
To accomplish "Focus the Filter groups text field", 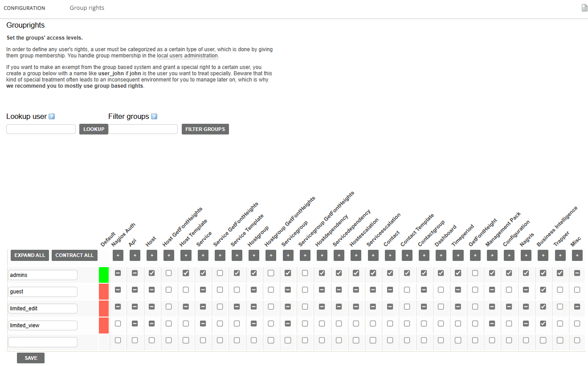I will [x=143, y=129].
